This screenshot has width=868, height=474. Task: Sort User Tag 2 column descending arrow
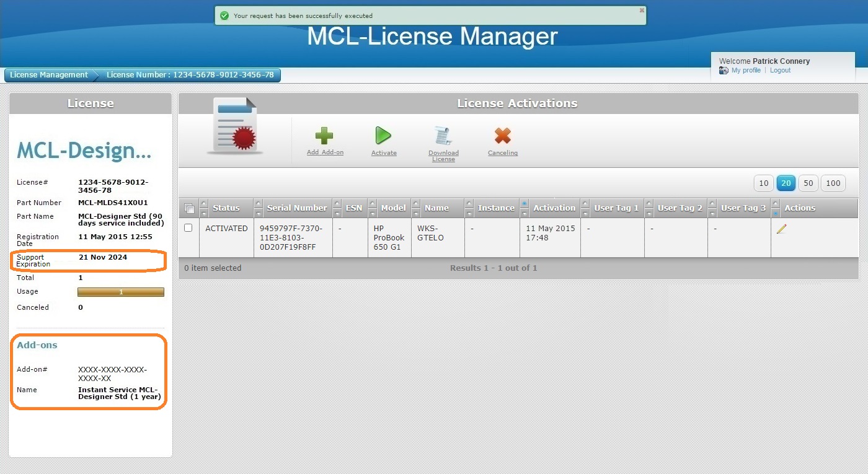(x=649, y=213)
